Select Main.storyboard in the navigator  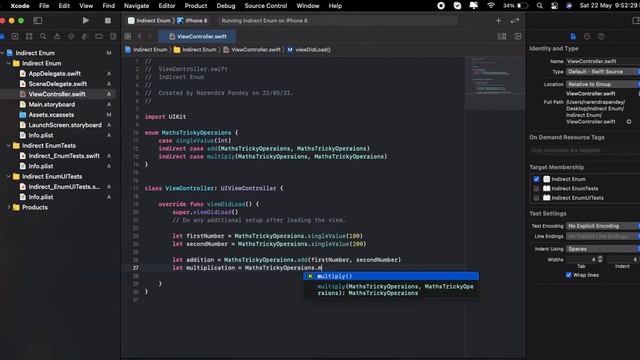click(x=51, y=104)
